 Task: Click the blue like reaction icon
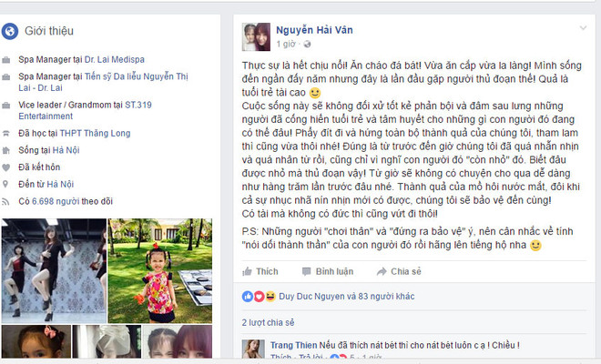pos(248,296)
